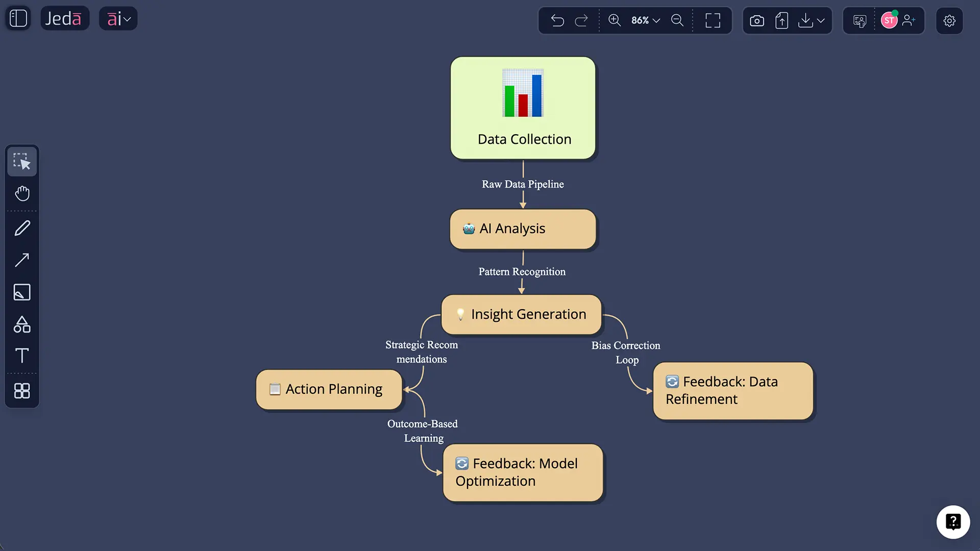Select the Insight Generation node

tap(522, 314)
